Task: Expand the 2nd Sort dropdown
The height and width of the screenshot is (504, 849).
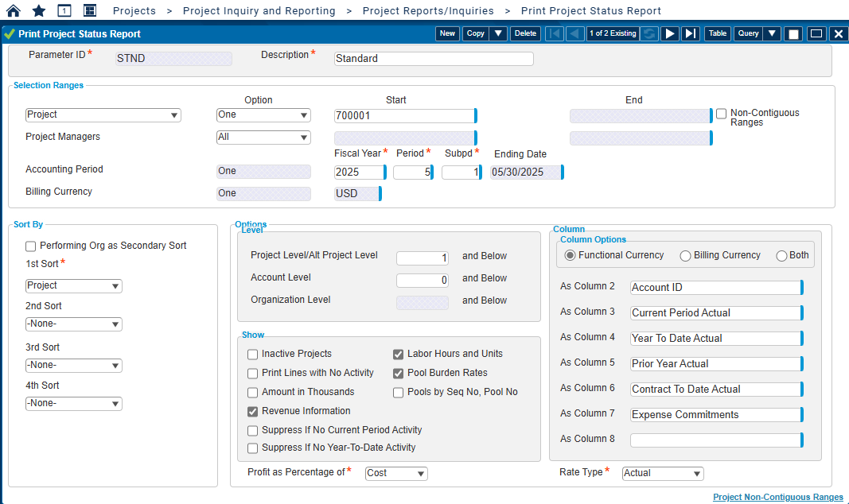Action: [73, 324]
